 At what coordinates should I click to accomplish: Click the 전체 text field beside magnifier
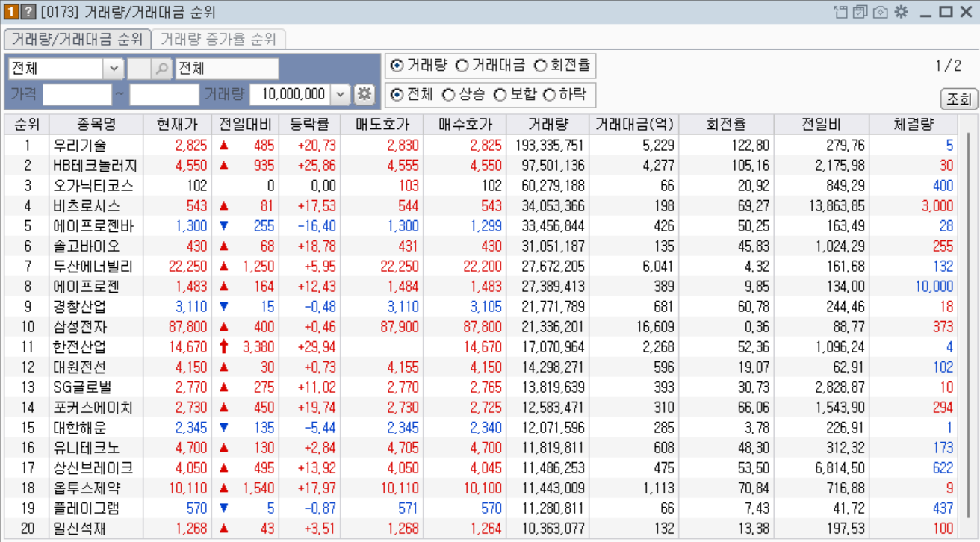226,69
